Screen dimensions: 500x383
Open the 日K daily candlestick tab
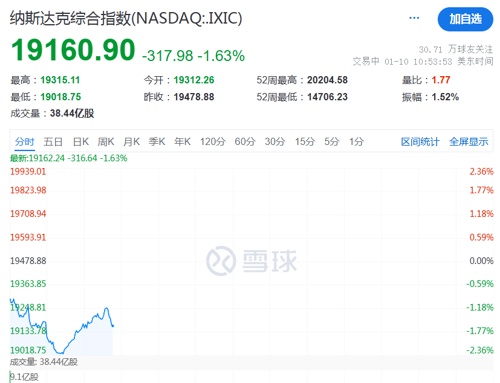pos(81,142)
